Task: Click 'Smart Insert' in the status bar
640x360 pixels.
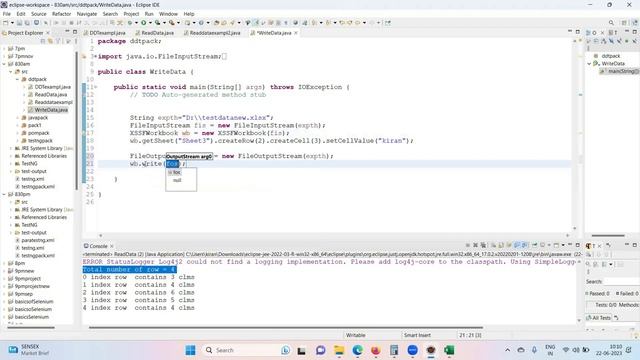Action: pos(417,335)
